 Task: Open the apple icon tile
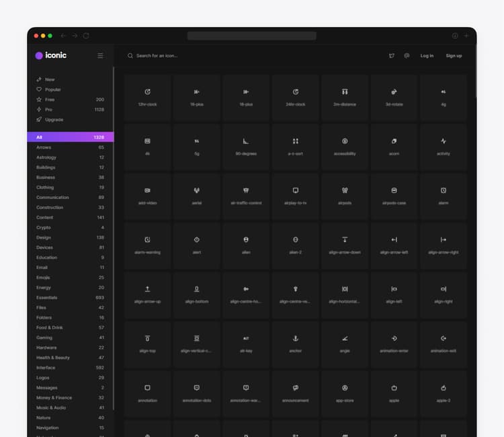(x=394, y=394)
